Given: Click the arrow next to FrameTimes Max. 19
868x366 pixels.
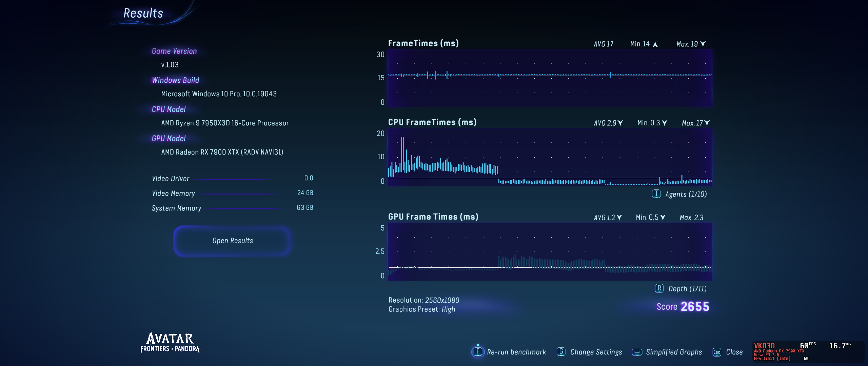Looking at the screenshot, I should [x=703, y=44].
